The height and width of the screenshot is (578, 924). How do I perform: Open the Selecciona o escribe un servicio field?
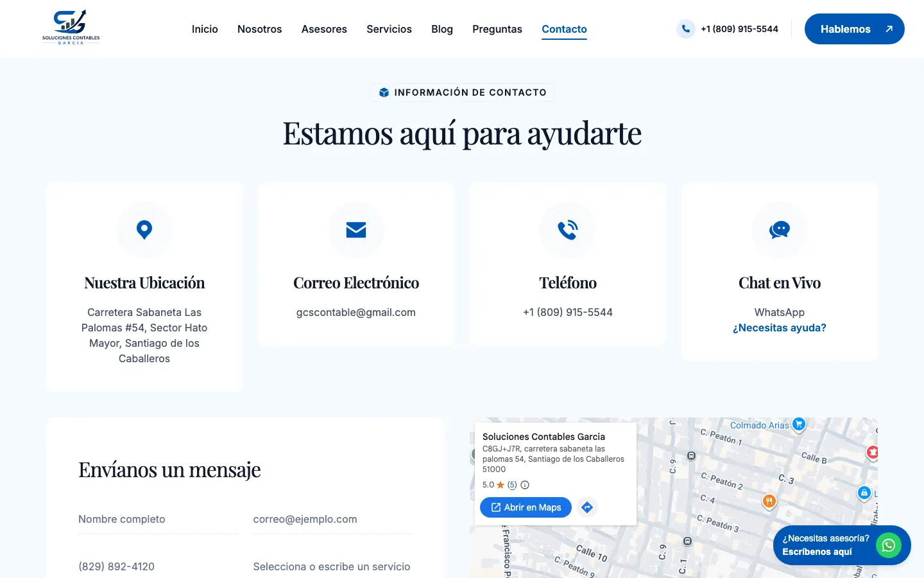333,566
